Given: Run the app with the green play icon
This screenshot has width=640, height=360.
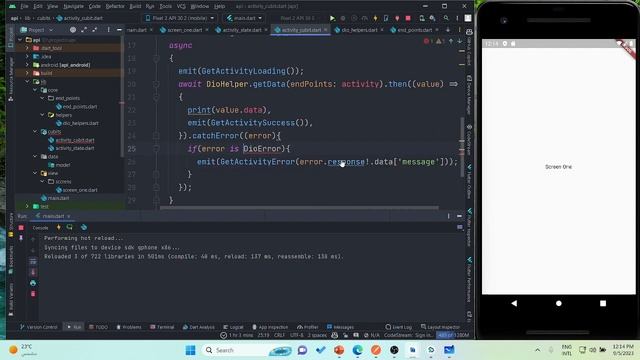Looking at the screenshot, I should [332, 18].
